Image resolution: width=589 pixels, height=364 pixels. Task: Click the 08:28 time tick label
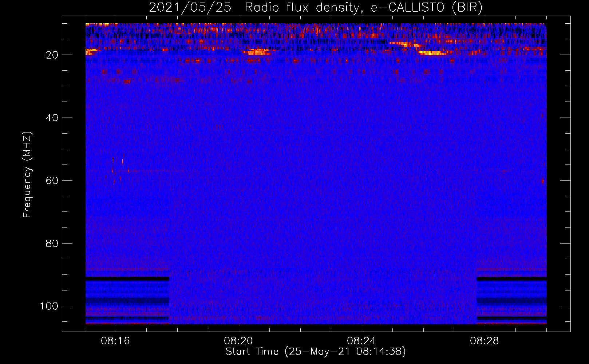pos(485,341)
